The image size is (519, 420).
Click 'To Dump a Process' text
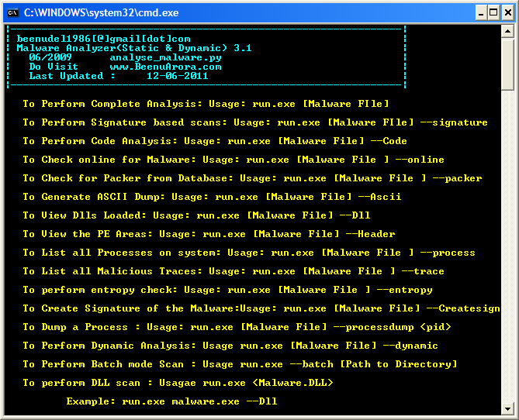(75, 327)
